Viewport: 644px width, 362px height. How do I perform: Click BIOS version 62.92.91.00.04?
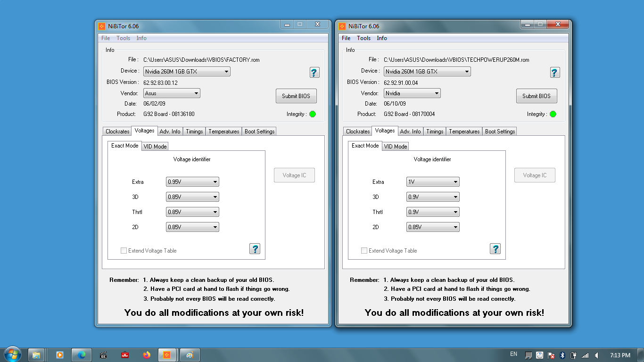[401, 82]
